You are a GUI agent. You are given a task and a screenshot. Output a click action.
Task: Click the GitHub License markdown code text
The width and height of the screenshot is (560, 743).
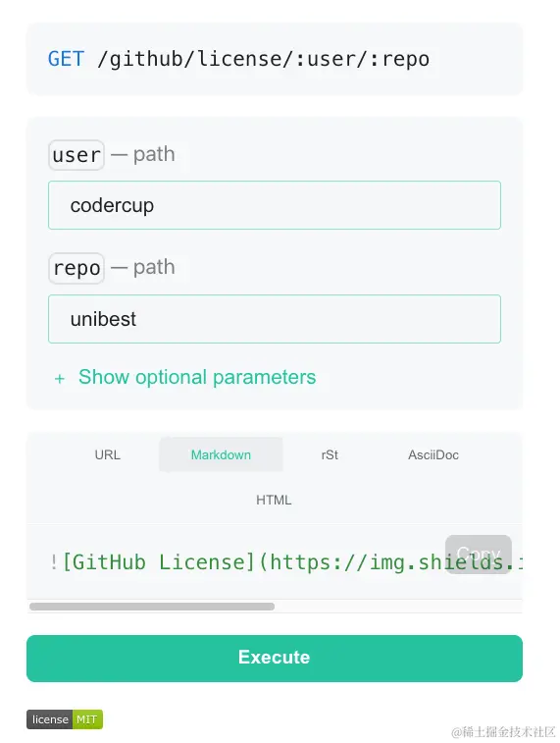click(x=286, y=562)
